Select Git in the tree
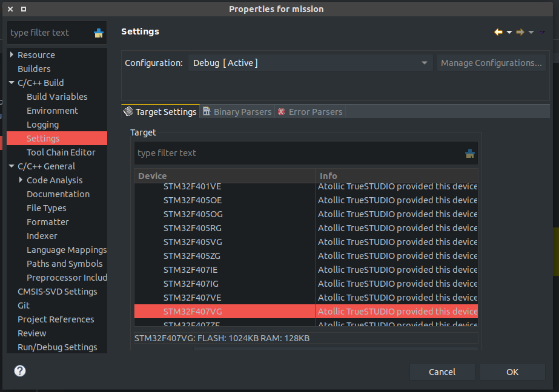This screenshot has width=559, height=392. tap(24, 305)
